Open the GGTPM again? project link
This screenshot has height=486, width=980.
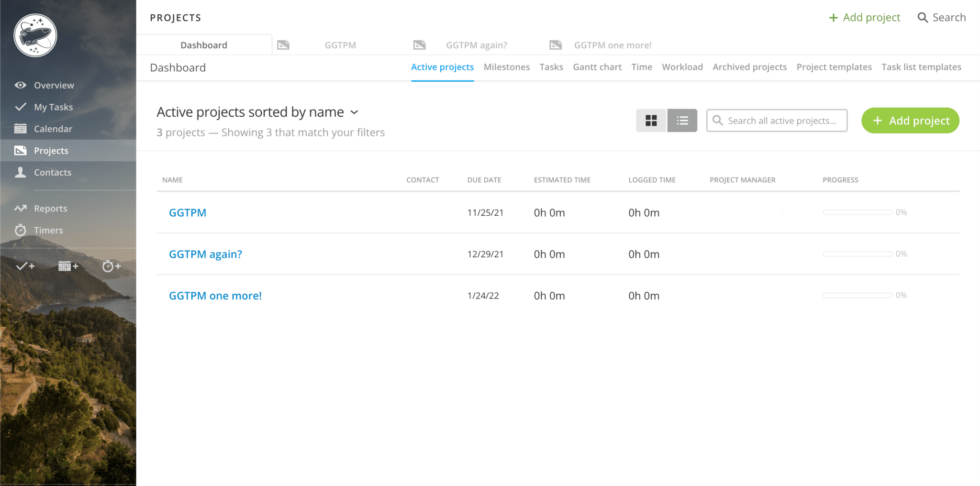click(x=205, y=254)
